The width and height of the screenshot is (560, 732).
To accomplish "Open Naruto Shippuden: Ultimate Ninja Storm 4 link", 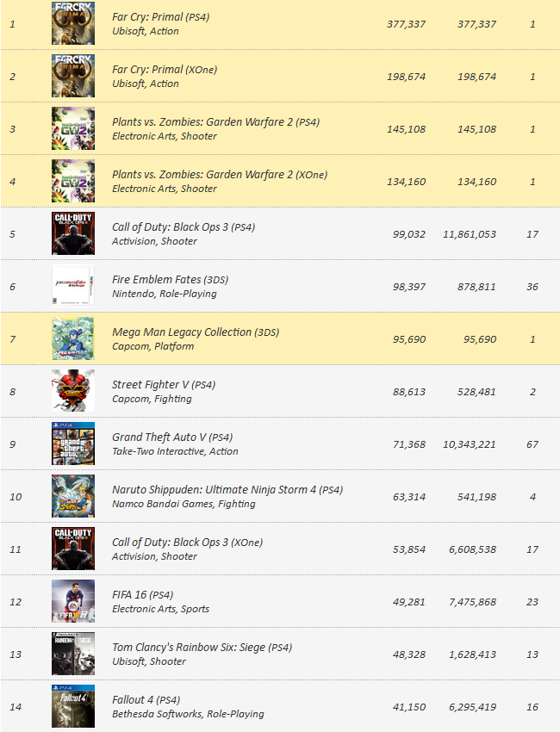I will 227,490.
